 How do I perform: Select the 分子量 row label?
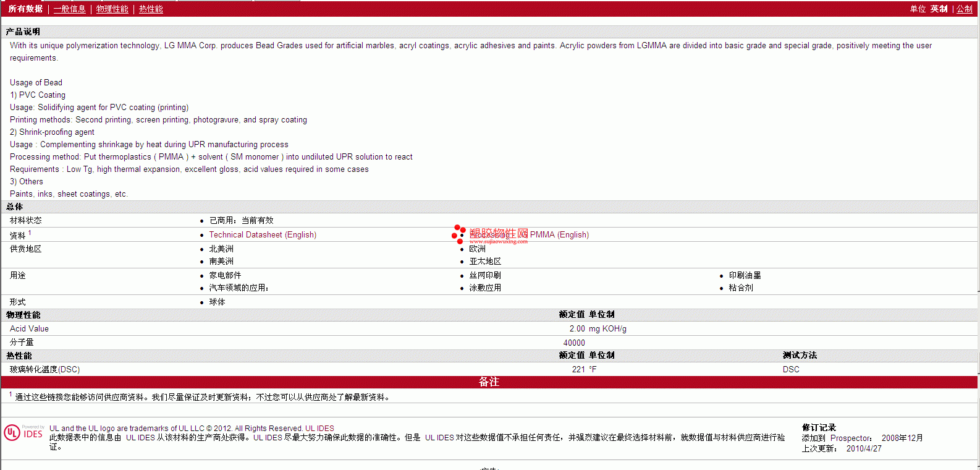[22, 342]
